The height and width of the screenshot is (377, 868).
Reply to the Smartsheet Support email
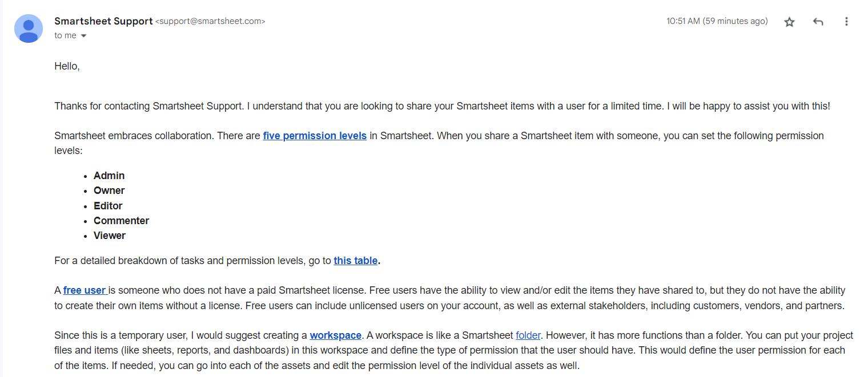(818, 21)
